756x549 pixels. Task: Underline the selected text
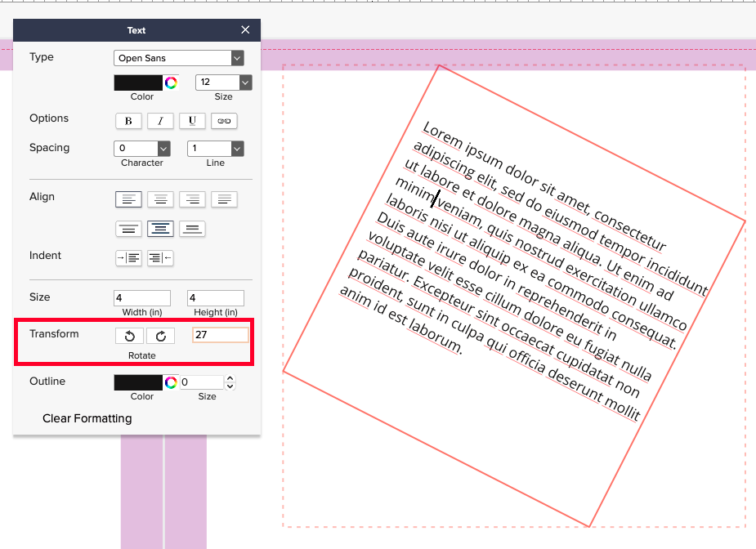tap(192, 121)
